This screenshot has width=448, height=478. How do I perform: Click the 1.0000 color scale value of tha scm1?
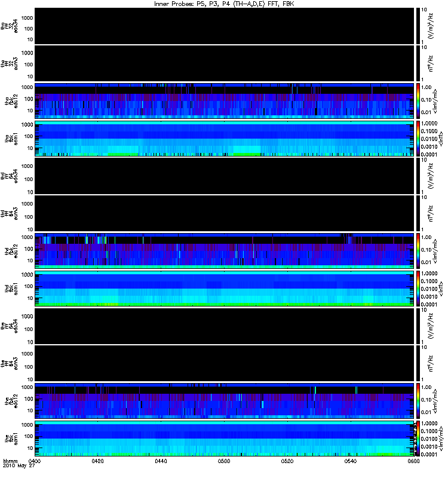tap(429, 123)
